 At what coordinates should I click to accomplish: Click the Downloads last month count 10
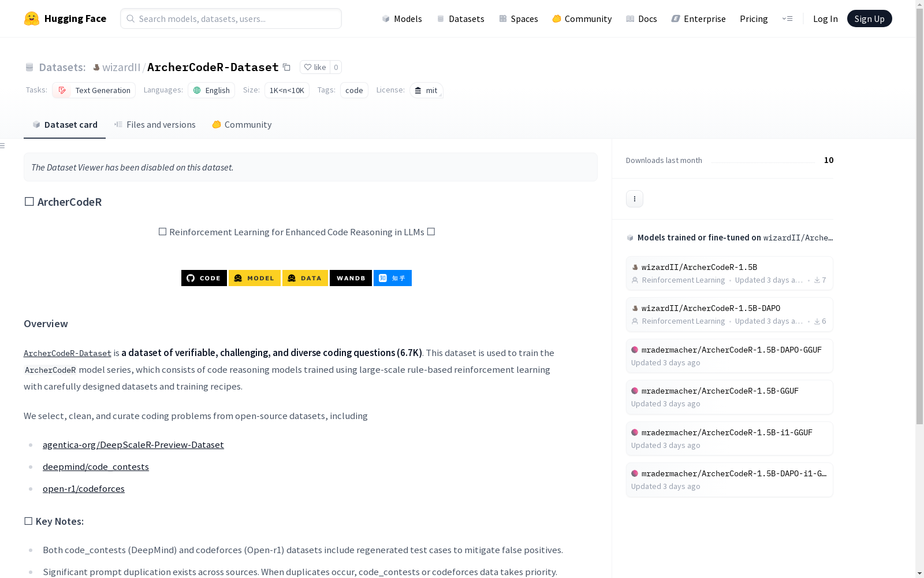829,160
